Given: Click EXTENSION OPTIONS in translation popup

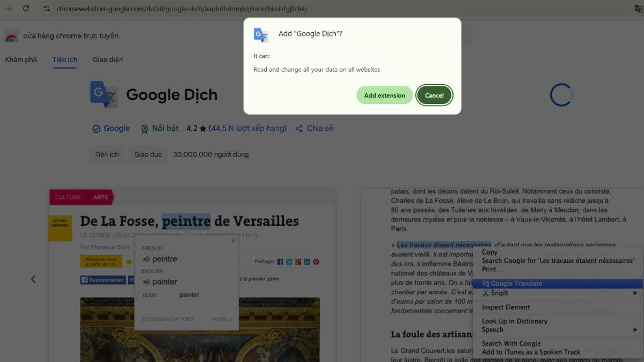Looking at the screenshot, I should 167,319.
